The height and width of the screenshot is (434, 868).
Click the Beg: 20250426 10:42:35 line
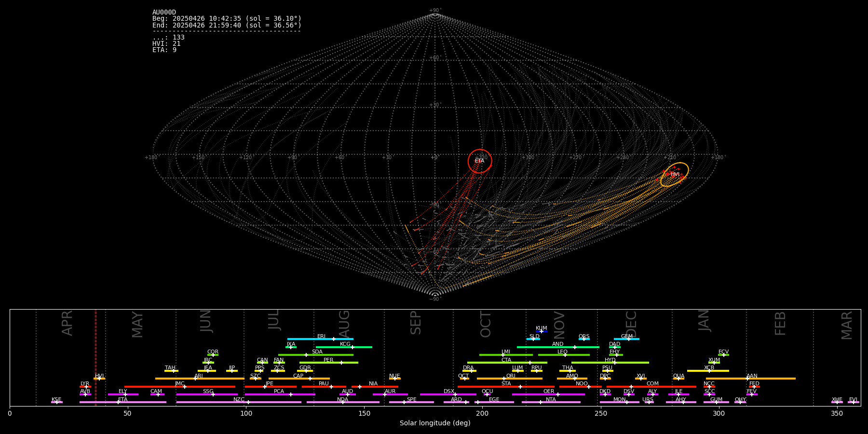pyautogui.click(x=227, y=19)
